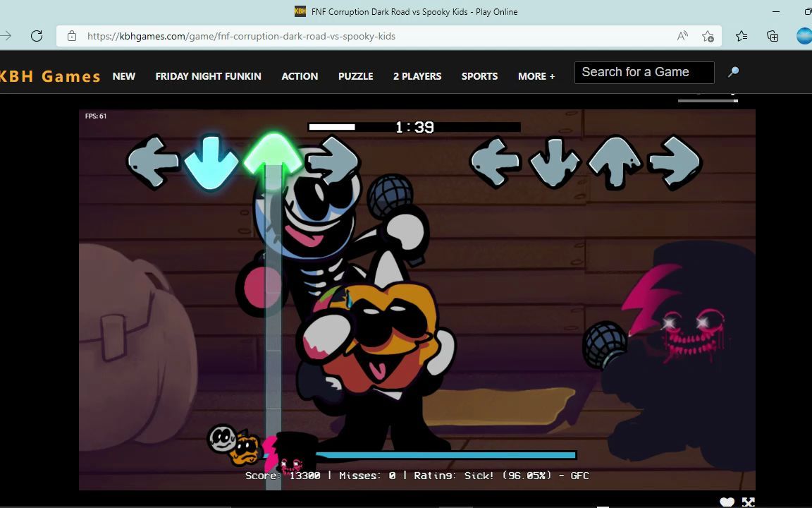This screenshot has width=812, height=508.
Task: Click the fullscreen expand icon below game
Action: pos(749,502)
